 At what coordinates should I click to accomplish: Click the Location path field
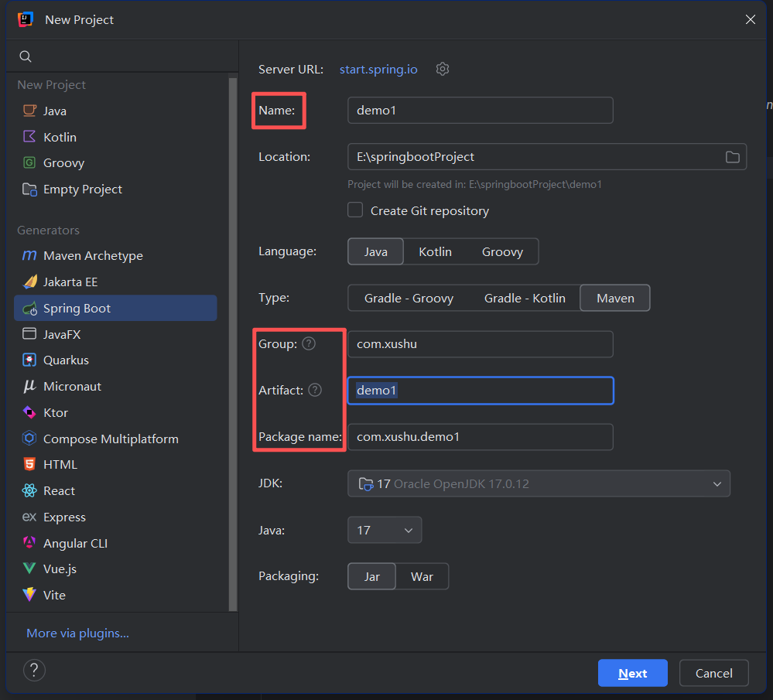click(547, 157)
